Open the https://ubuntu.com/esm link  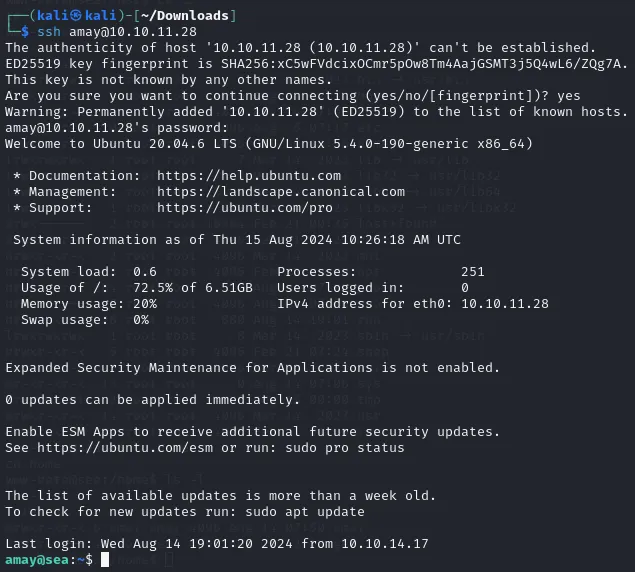click(125, 448)
